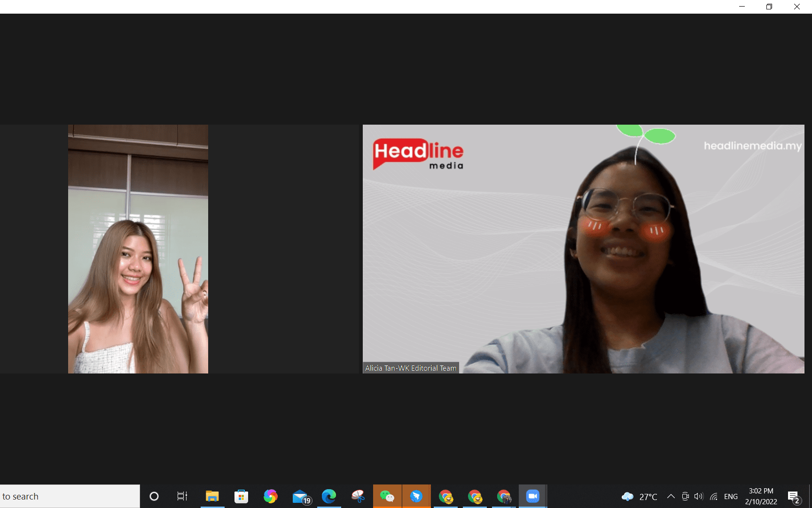The image size is (812, 508).
Task: Click the 27°C weather widget
Action: (x=640, y=496)
